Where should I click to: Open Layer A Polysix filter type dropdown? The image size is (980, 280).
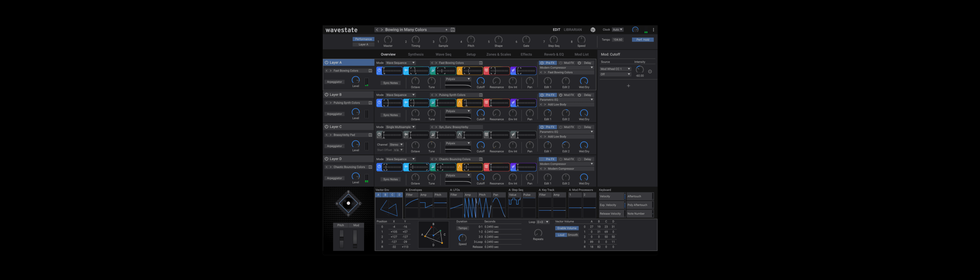point(458,79)
